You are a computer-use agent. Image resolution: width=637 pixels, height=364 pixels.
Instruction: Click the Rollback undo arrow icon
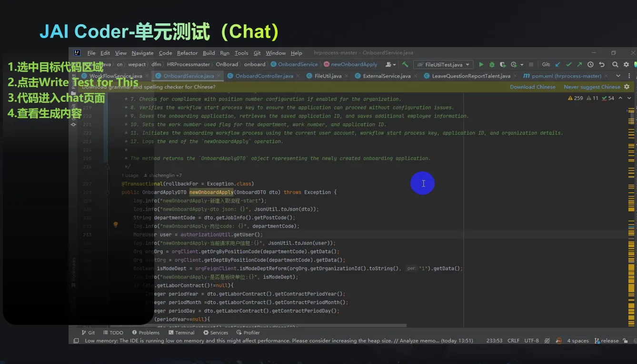click(602, 64)
